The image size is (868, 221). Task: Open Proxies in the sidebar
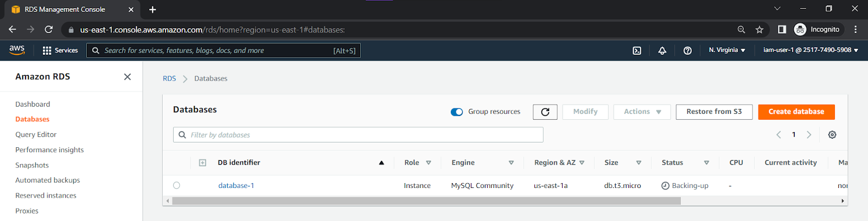27,211
